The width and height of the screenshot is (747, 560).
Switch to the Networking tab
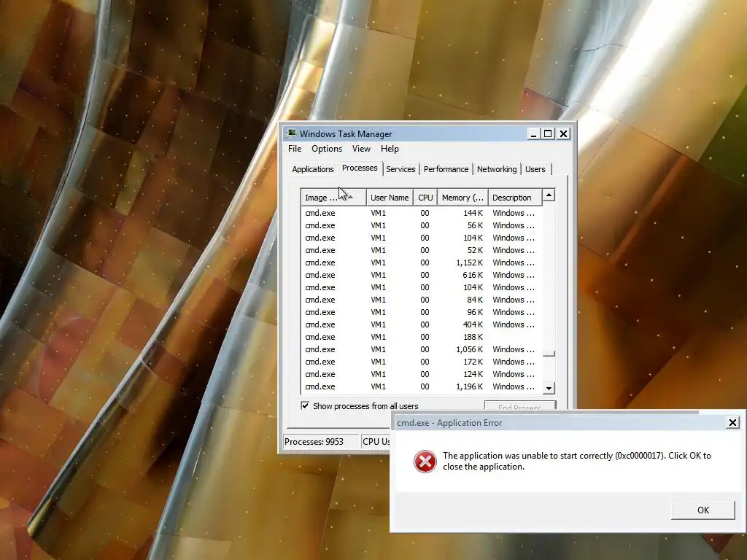(497, 169)
